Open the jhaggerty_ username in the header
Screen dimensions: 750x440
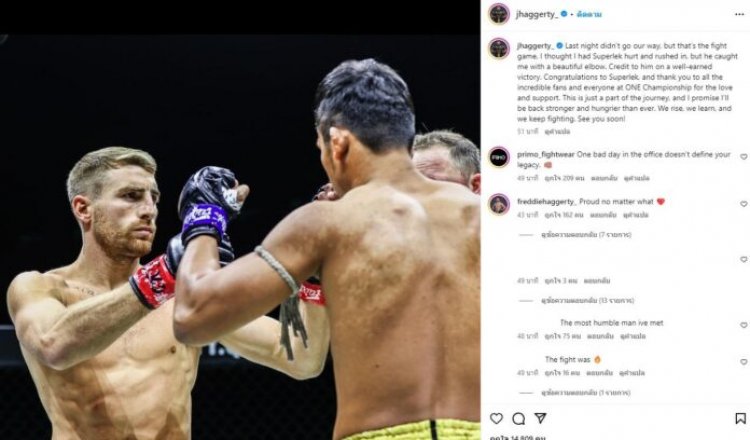coord(537,14)
